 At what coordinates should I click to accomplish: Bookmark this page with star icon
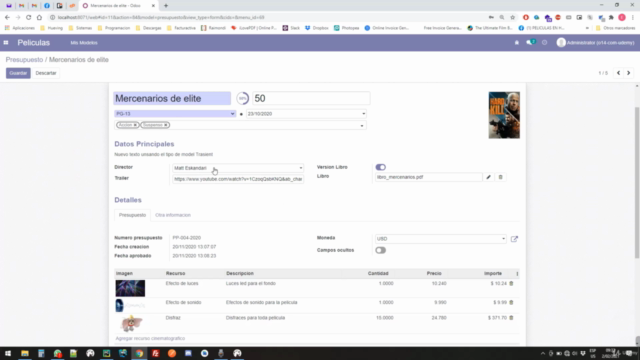click(513, 17)
